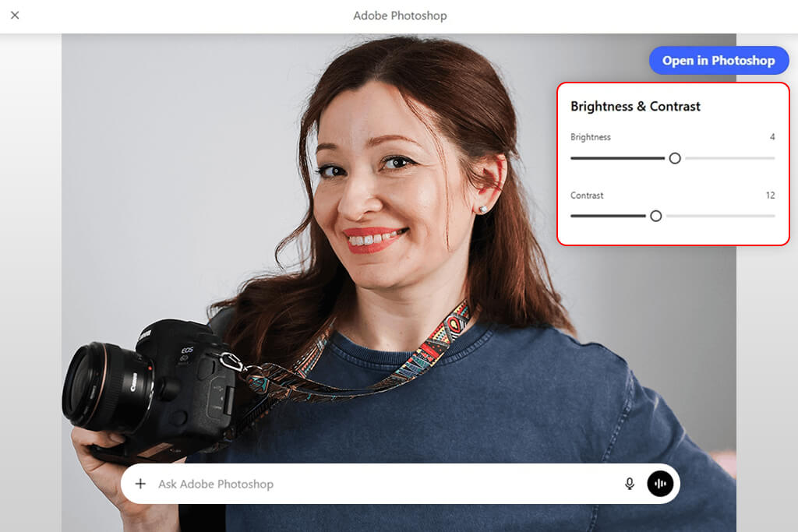Click the Brightness & Contrast heading
The width and height of the screenshot is (798, 532).
(635, 106)
